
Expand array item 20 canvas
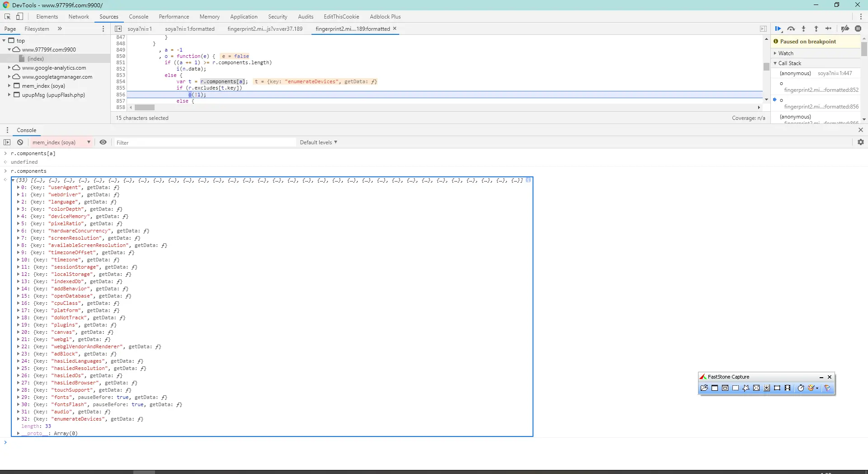pos(19,332)
